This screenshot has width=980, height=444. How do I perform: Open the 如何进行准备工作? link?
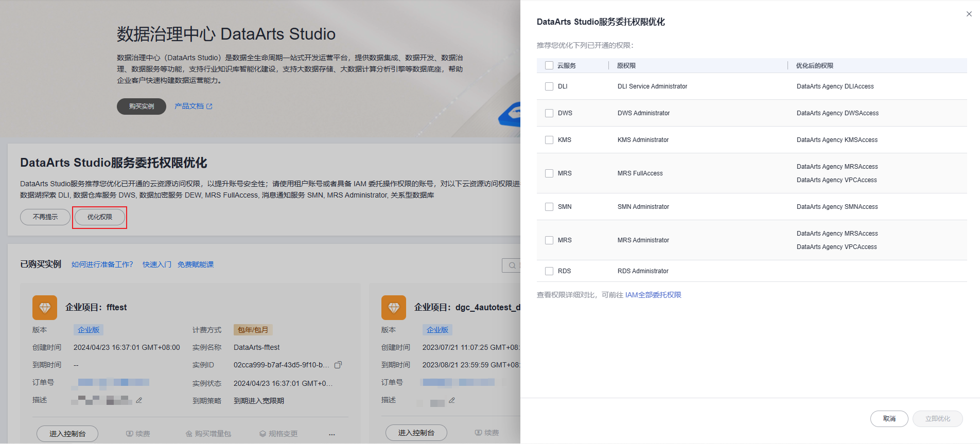tap(102, 264)
